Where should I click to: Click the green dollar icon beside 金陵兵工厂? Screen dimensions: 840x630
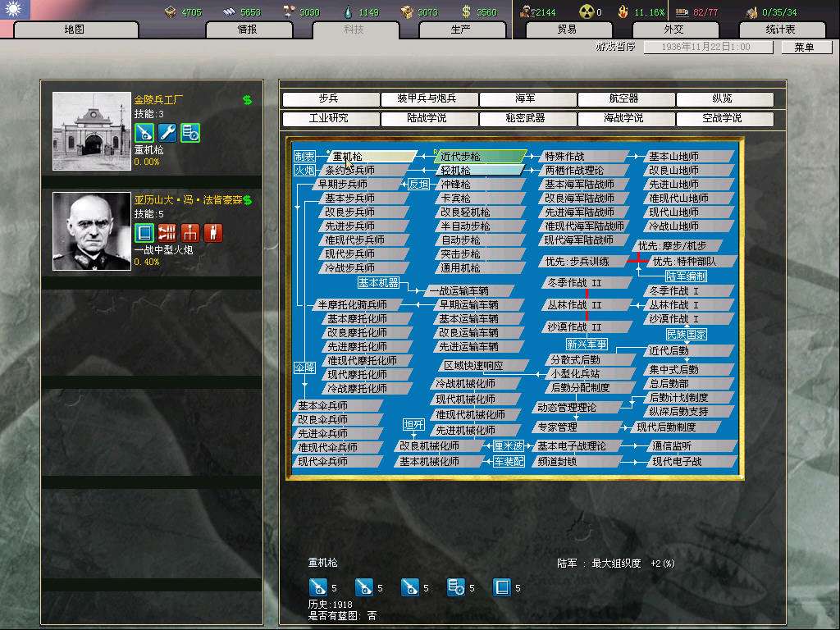coord(247,100)
